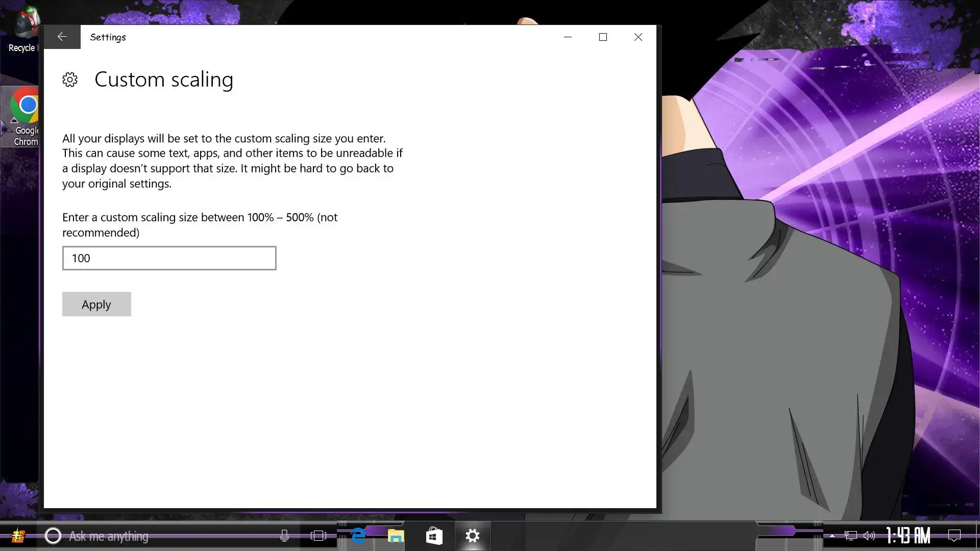Activate the Cortana microphone icon

(x=284, y=536)
